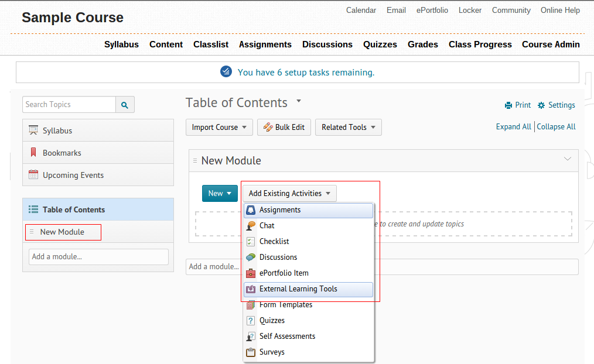Click the sidebar New Module drag handle
Image resolution: width=594 pixels, height=364 pixels.
[x=32, y=232]
